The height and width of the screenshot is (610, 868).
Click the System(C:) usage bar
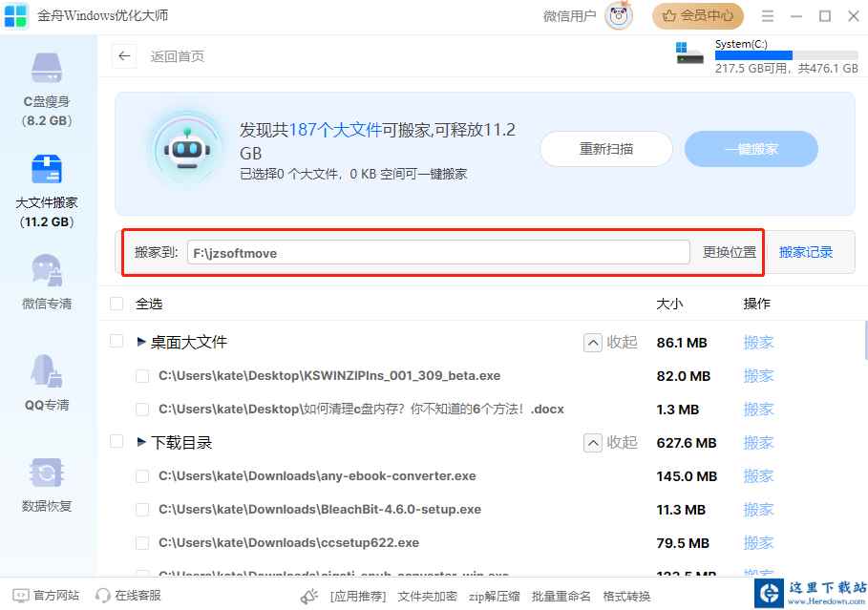point(786,55)
